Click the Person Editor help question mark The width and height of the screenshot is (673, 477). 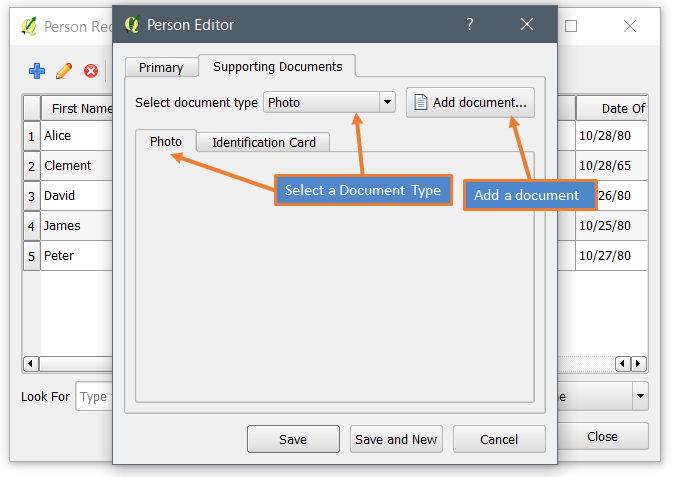coord(470,24)
